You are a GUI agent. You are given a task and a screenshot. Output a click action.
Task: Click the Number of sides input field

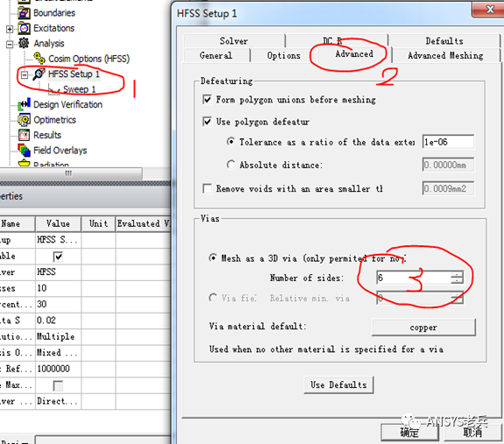pos(414,278)
